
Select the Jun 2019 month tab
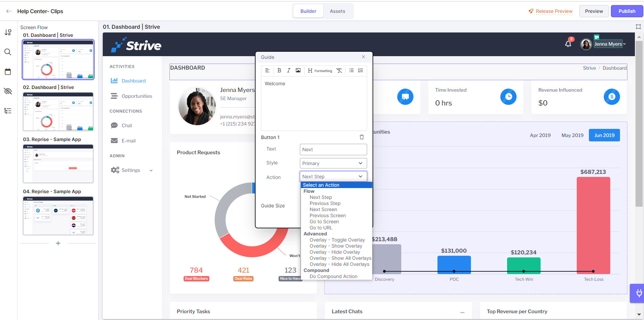coord(604,135)
